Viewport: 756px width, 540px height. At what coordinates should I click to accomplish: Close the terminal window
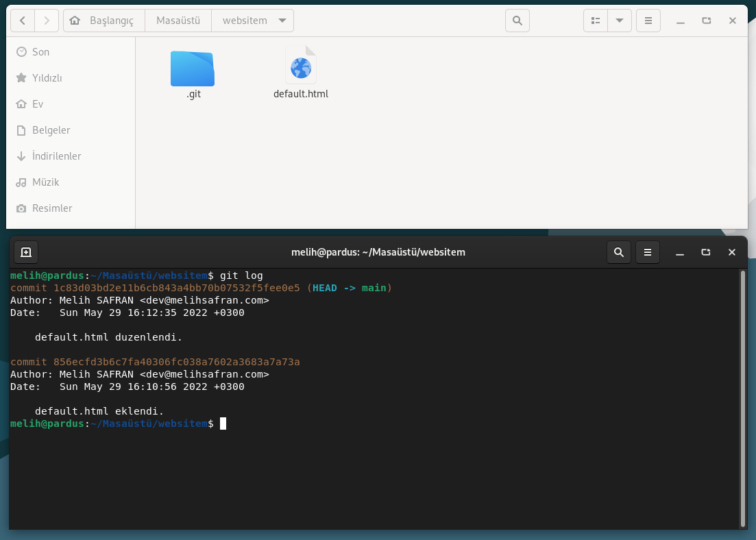click(732, 252)
